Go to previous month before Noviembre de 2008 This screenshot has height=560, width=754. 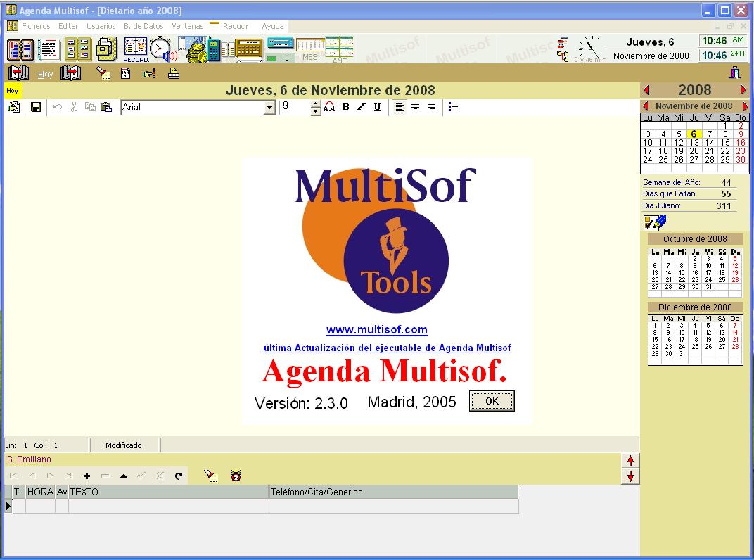646,106
